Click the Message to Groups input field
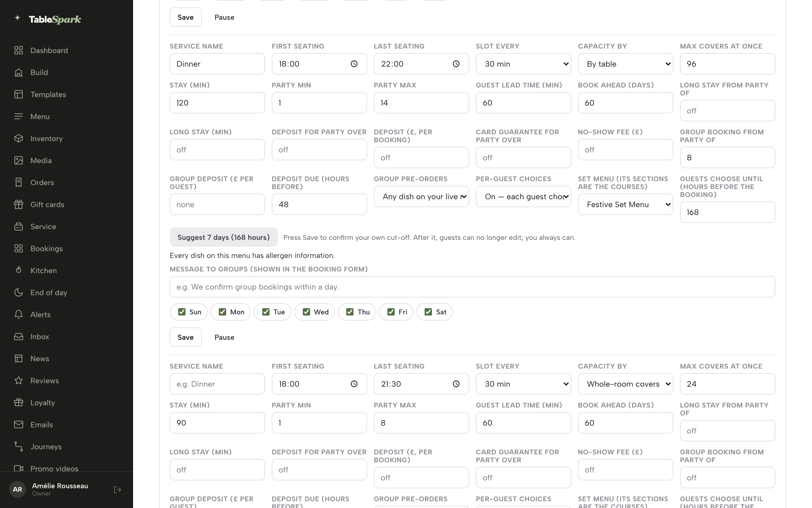The height and width of the screenshot is (508, 812). pyautogui.click(x=472, y=286)
